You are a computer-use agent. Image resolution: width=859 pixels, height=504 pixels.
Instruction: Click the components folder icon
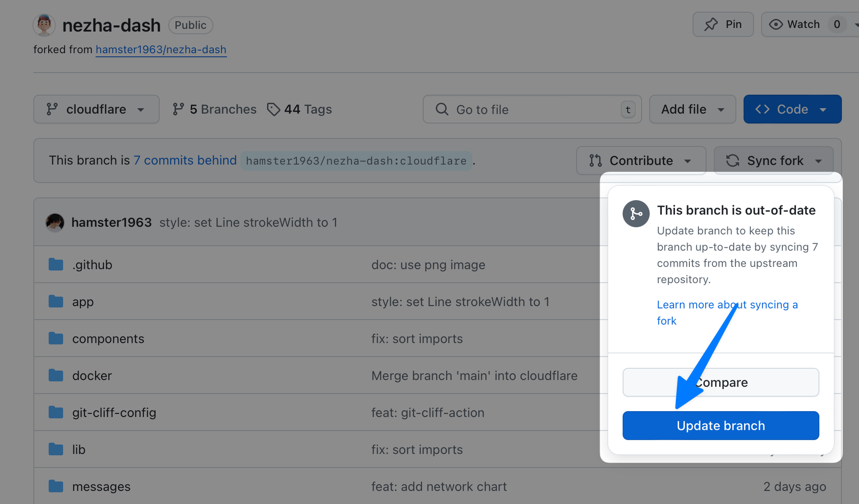click(x=56, y=338)
